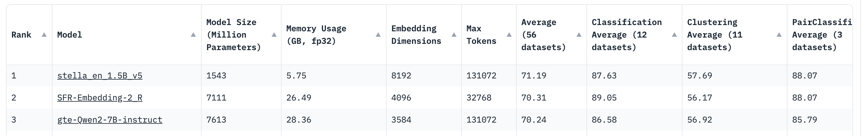Click the Memory Usage header text
Viewport: 868px width, 136px height.
point(316,35)
